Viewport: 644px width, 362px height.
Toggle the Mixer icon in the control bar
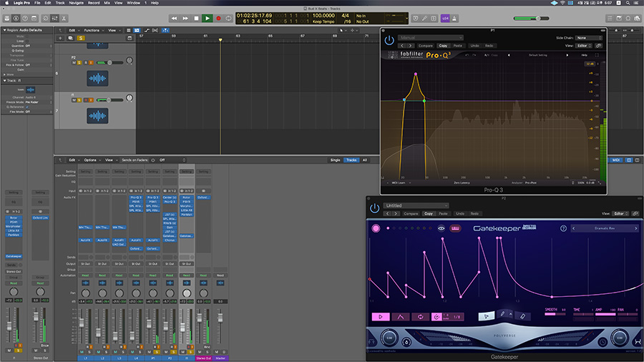click(x=55, y=19)
